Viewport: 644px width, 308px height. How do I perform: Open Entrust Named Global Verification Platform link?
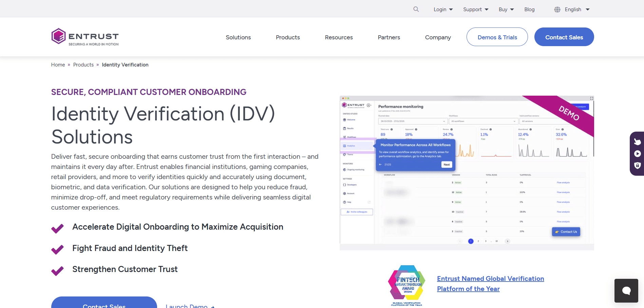(490, 284)
